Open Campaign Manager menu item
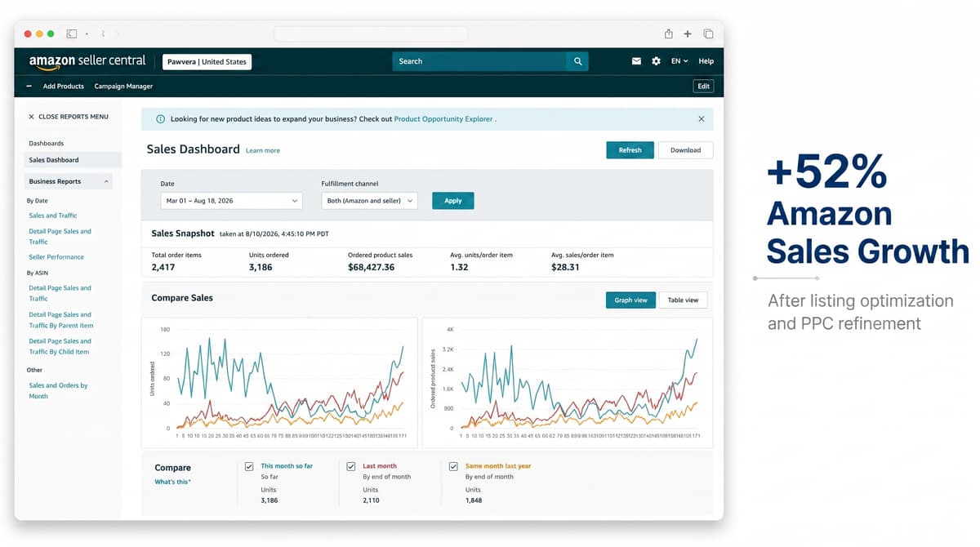The image size is (980, 547). pos(123,86)
